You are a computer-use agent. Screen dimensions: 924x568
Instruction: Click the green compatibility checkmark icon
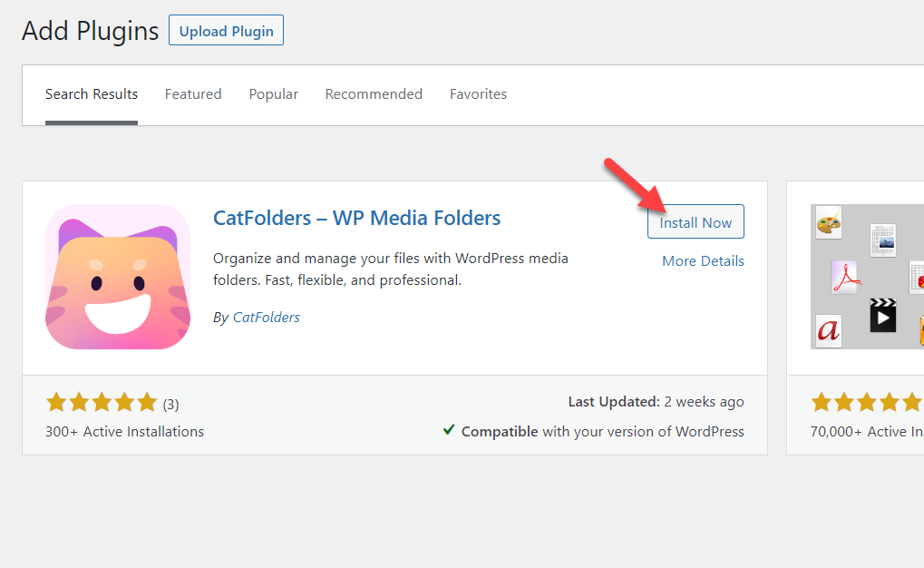click(x=449, y=430)
